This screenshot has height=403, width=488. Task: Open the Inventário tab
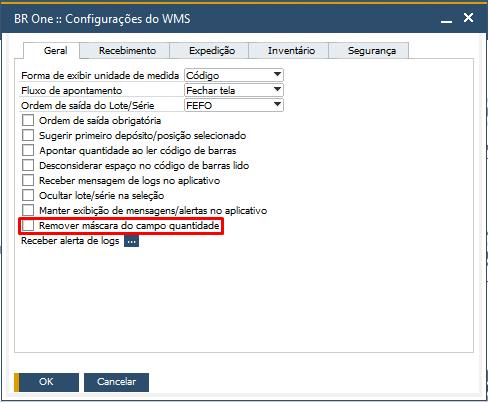point(289,51)
